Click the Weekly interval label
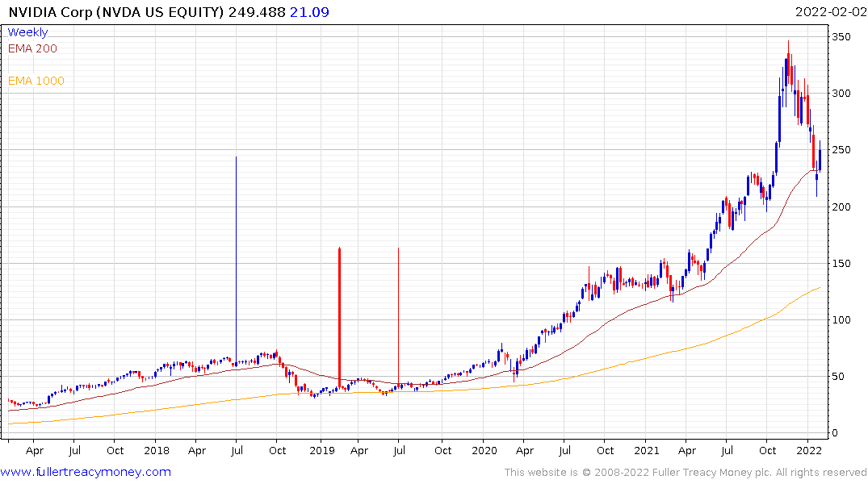Image resolution: width=868 pixels, height=484 pixels. (x=27, y=32)
